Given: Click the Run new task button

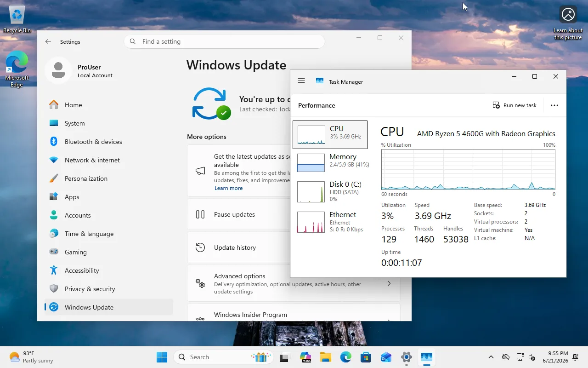Looking at the screenshot, I should point(514,105).
